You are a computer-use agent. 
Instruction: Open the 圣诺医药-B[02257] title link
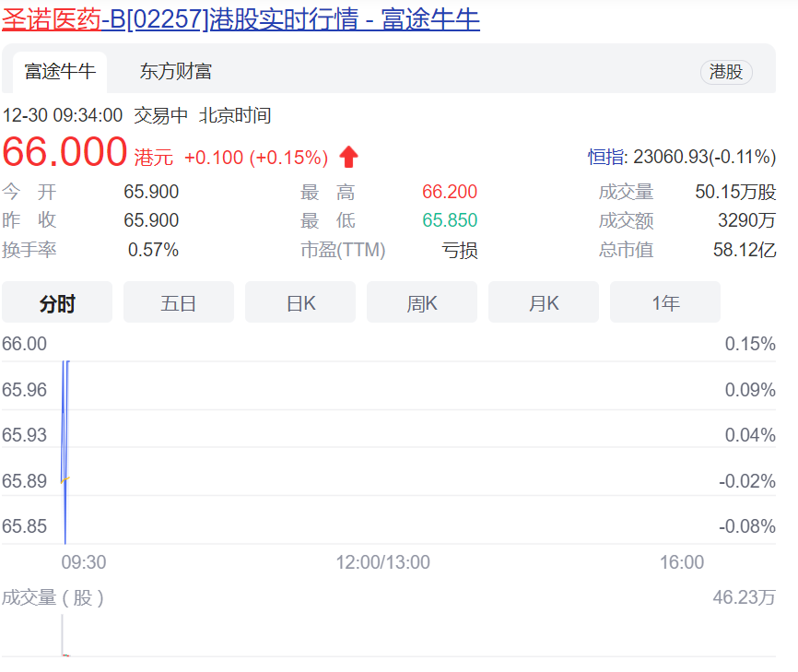[241, 19]
